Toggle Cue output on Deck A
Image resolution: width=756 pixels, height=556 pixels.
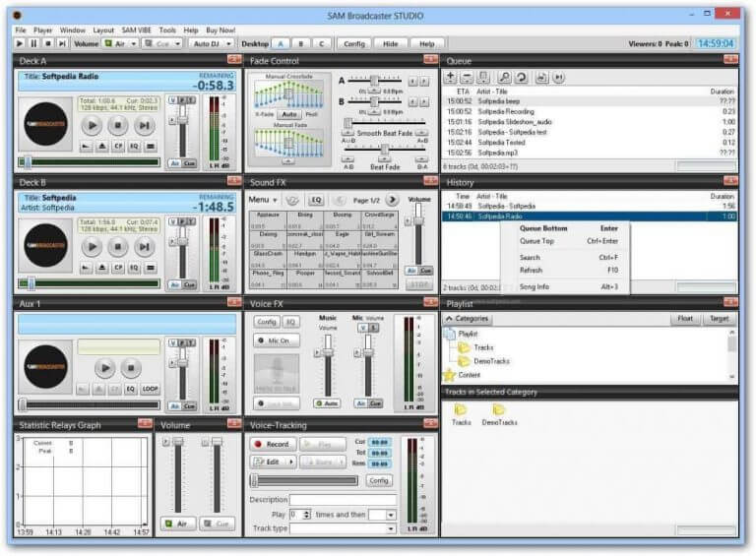pyautogui.click(x=189, y=163)
